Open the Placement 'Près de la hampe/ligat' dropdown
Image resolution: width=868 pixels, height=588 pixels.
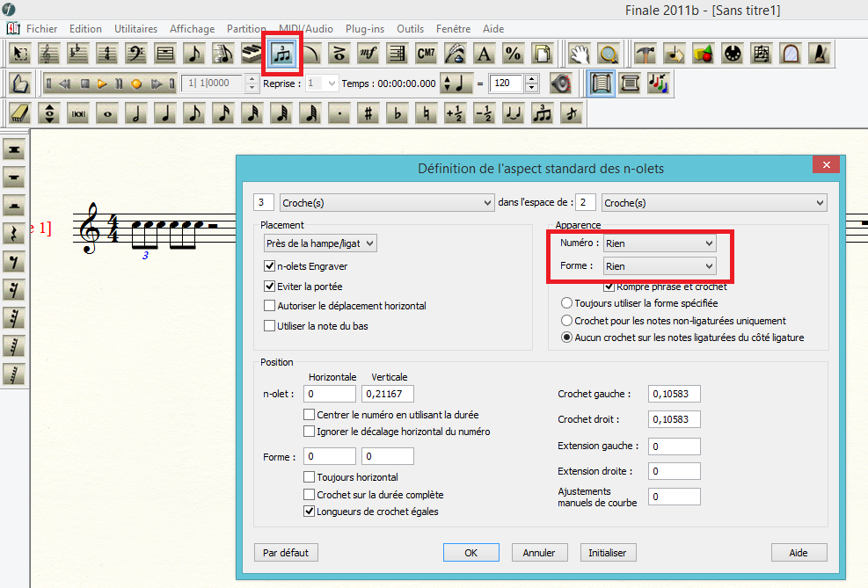[x=320, y=243]
